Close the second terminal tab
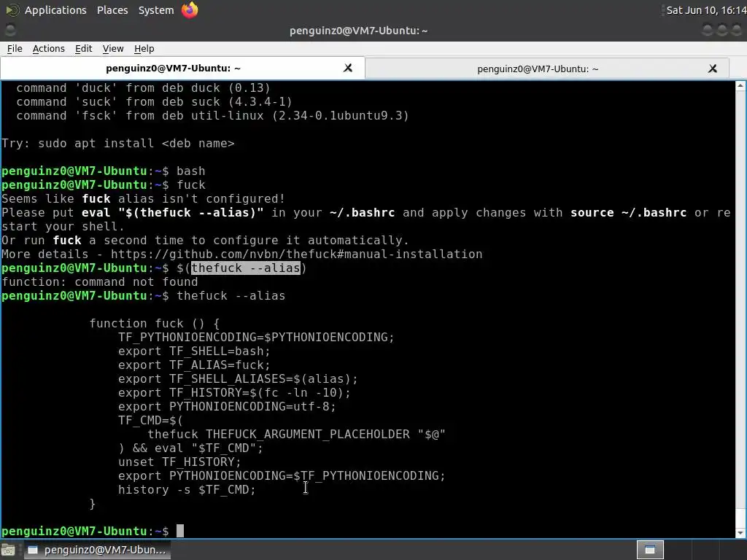This screenshot has width=747, height=560. [x=713, y=69]
